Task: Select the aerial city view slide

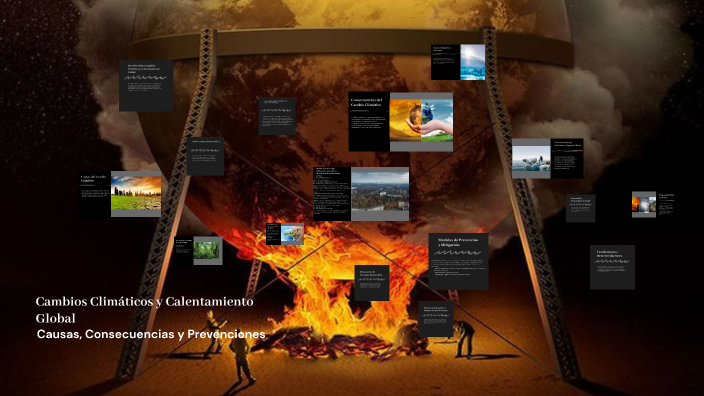Action: coord(361,194)
